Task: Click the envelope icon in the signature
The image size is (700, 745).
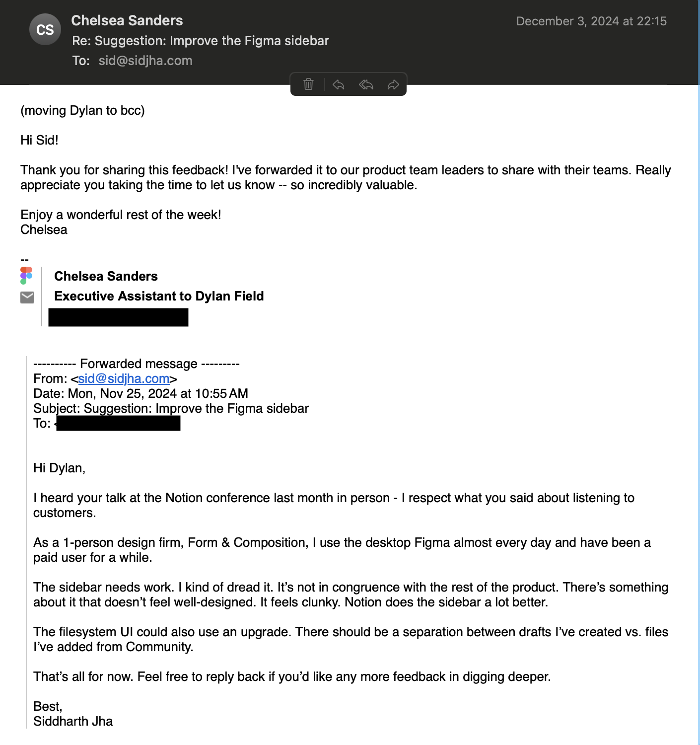Action: coord(27,297)
